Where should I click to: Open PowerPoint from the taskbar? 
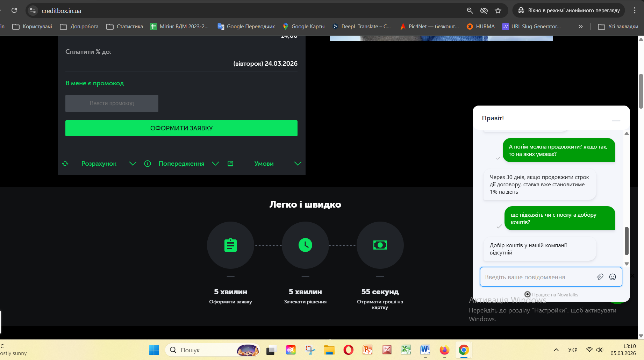[x=368, y=350]
